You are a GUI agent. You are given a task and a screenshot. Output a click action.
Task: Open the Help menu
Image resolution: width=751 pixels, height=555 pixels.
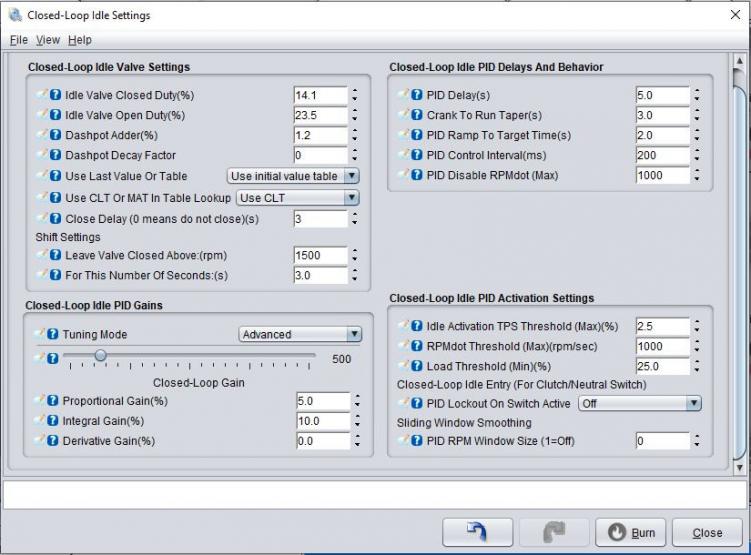(x=80, y=40)
